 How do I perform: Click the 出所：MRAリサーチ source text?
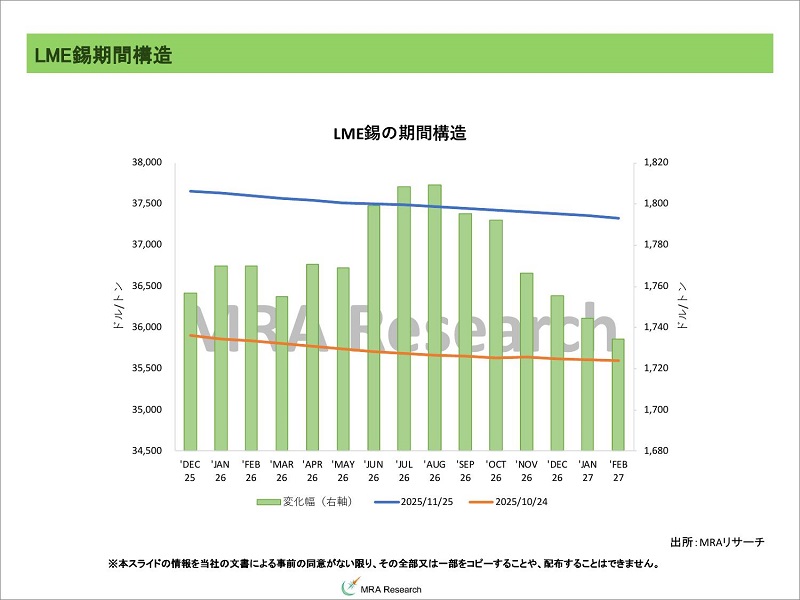point(716,542)
